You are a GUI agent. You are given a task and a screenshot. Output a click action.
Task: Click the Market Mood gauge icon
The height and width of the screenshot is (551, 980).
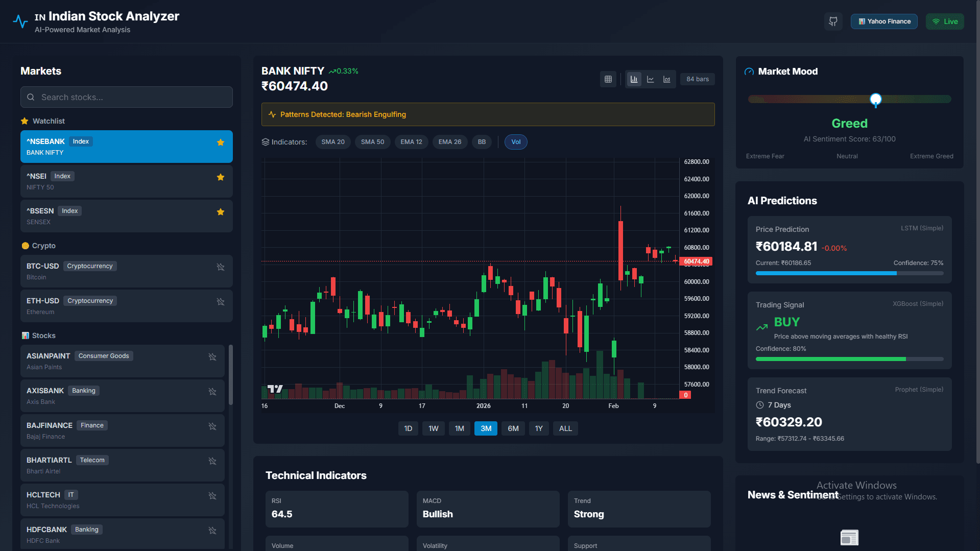749,71
